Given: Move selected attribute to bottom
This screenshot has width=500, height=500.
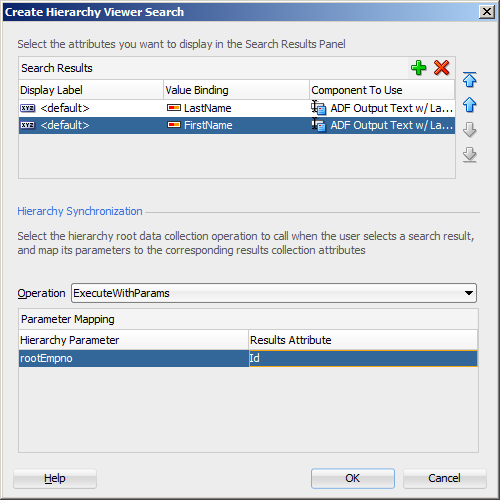Looking at the screenshot, I should coord(470,155).
